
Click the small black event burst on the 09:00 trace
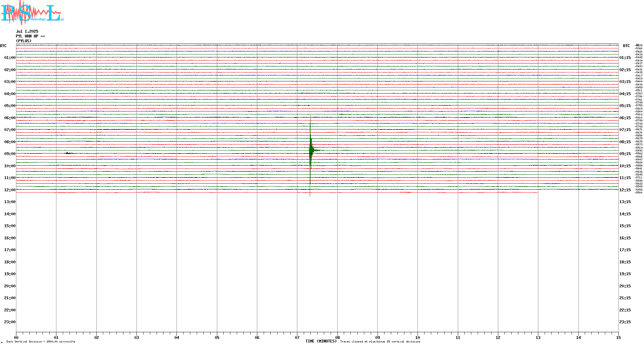pos(68,153)
